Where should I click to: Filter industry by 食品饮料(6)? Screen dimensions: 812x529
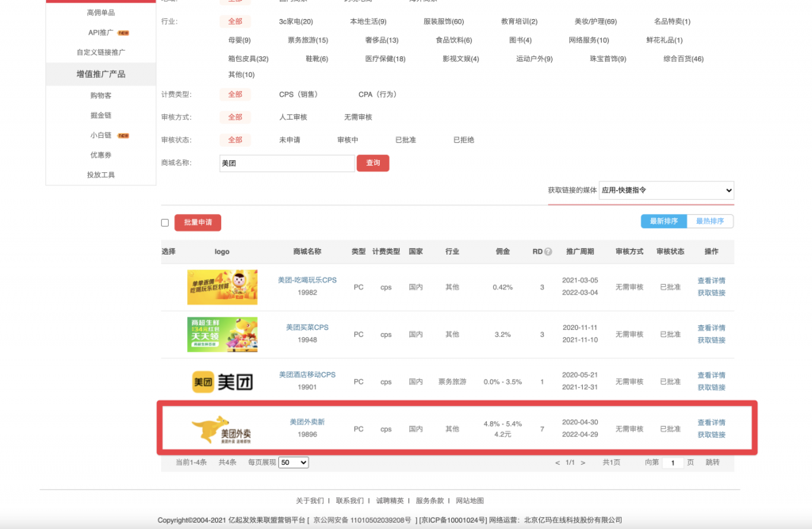click(x=454, y=40)
